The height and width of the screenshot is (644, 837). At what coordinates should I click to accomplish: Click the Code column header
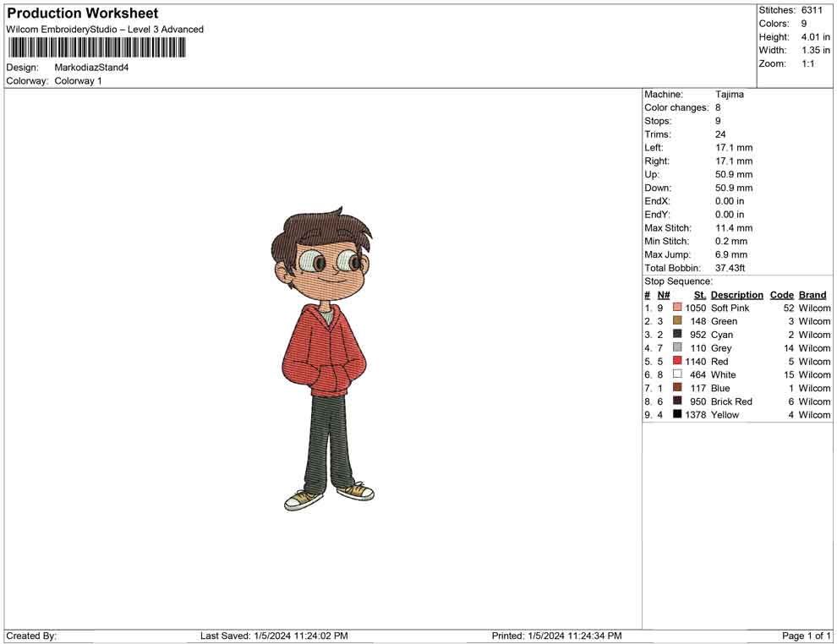tap(782, 295)
